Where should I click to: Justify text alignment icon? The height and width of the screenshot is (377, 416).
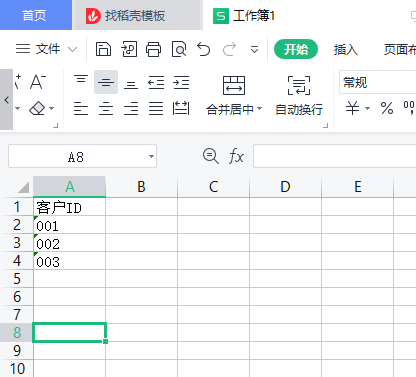click(156, 108)
